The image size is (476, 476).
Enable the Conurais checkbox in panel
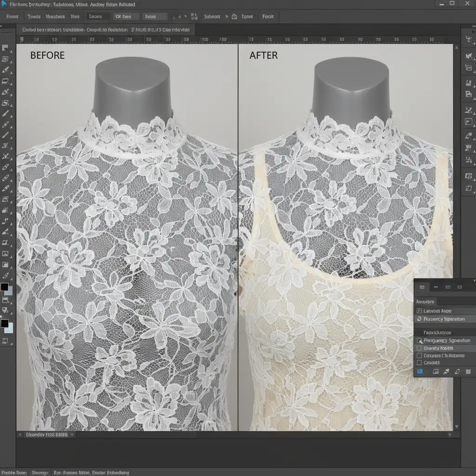pos(419,355)
